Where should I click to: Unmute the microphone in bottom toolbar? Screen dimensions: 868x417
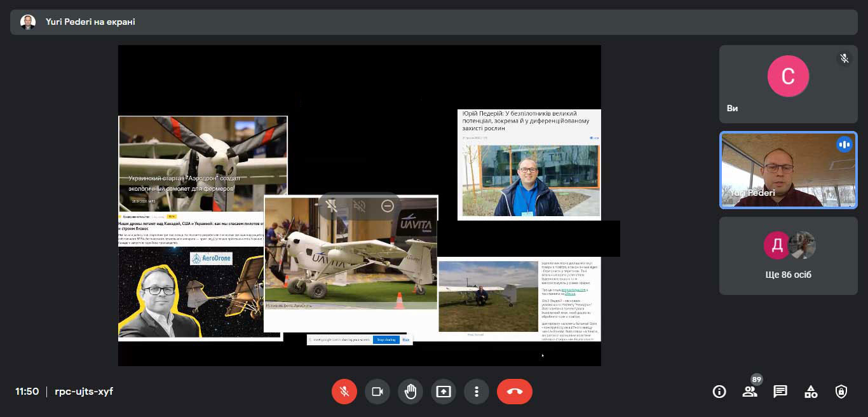click(344, 392)
